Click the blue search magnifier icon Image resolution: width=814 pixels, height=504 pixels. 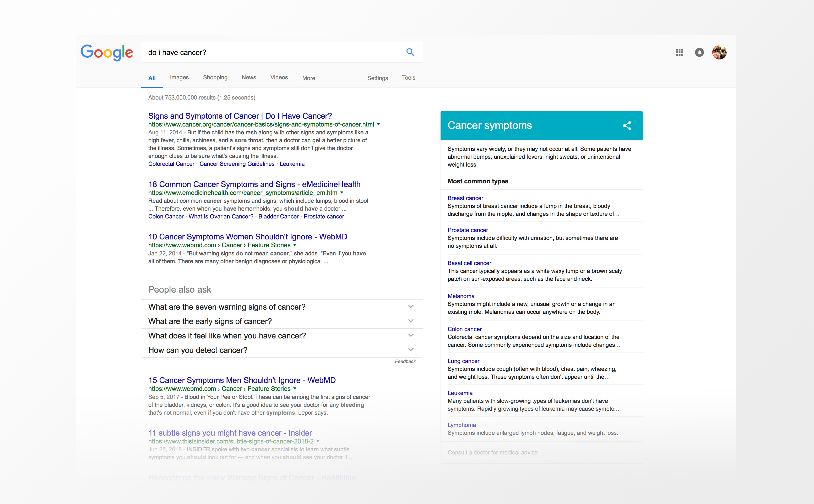pyautogui.click(x=410, y=52)
